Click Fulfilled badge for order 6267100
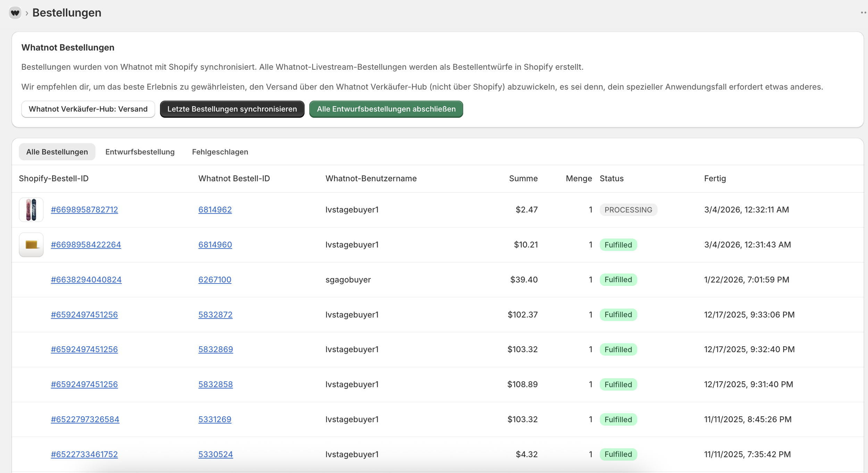This screenshot has height=473, width=868. coord(618,279)
